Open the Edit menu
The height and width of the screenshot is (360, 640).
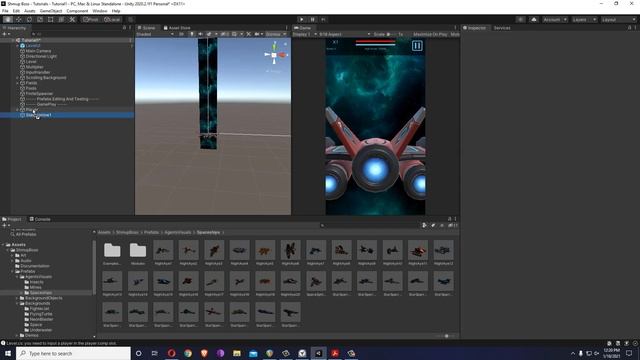coord(16,11)
